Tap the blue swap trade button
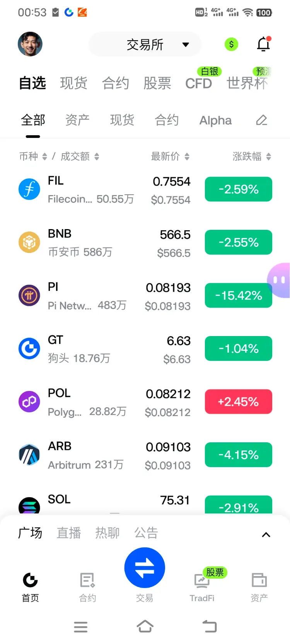Viewport: 290px width, 644px height. point(145,568)
